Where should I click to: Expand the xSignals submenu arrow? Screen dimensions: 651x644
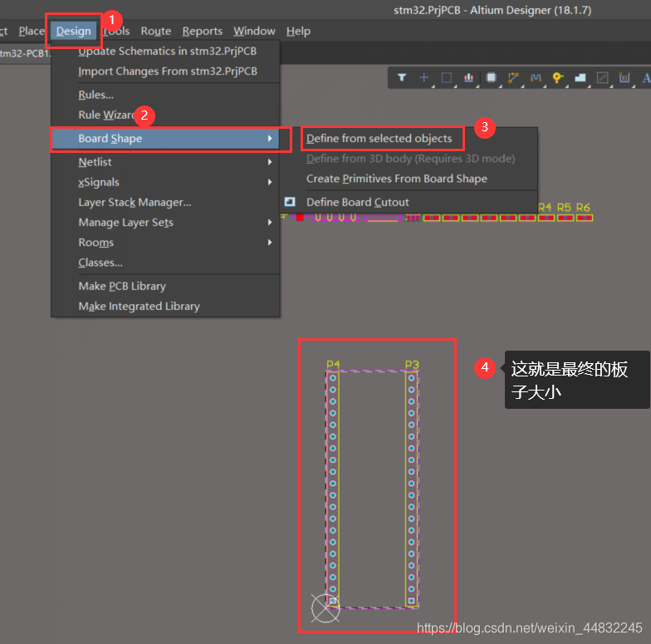point(270,182)
